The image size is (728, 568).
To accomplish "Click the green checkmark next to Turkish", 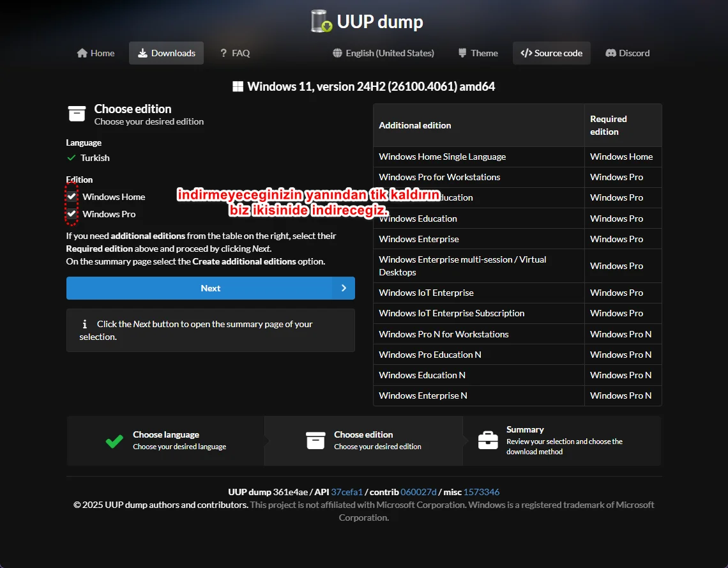I will [71, 158].
